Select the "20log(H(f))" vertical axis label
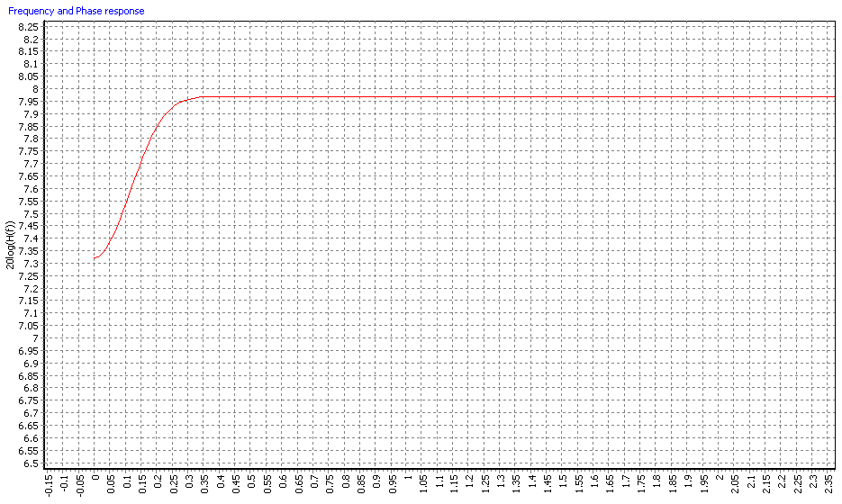The height and width of the screenshot is (504, 842). (x=9, y=245)
